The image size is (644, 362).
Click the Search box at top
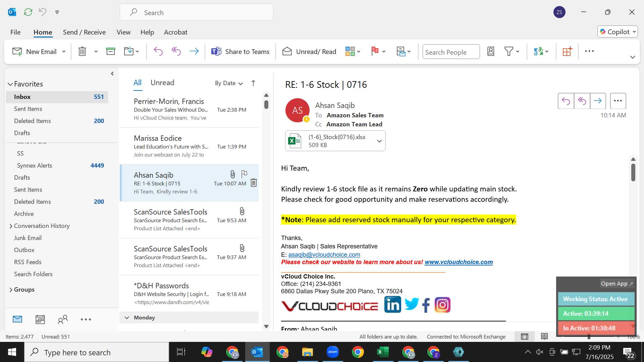pos(197,12)
